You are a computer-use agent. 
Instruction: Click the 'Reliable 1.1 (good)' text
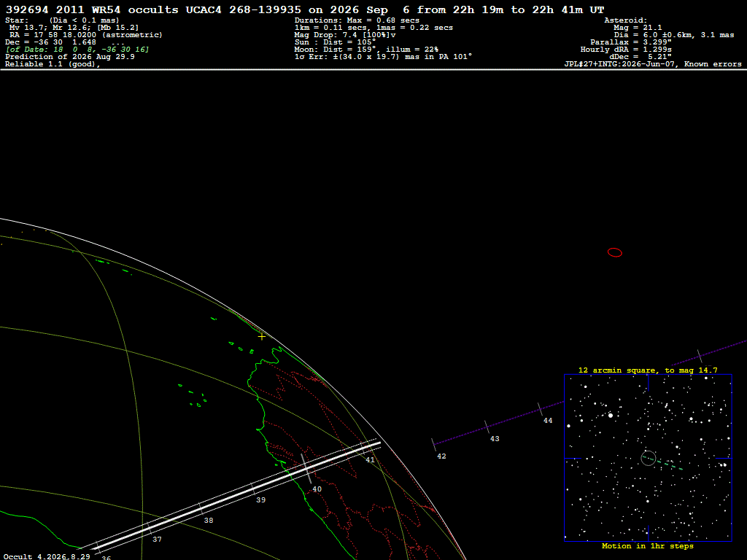pyautogui.click(x=53, y=64)
